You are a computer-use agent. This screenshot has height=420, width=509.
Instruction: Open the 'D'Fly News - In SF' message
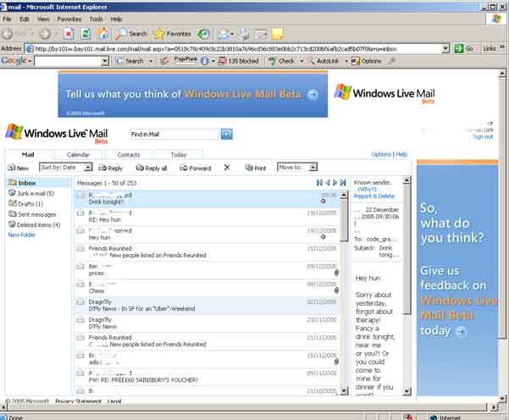point(207,306)
